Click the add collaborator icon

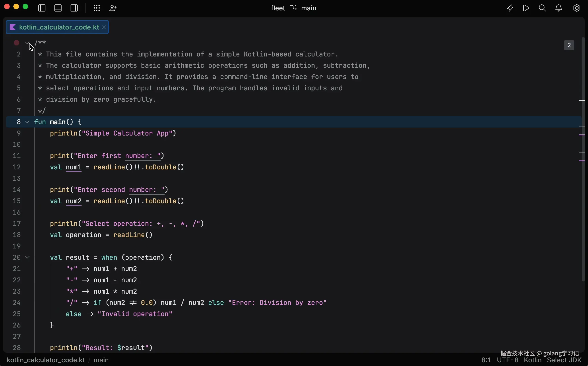(x=113, y=8)
